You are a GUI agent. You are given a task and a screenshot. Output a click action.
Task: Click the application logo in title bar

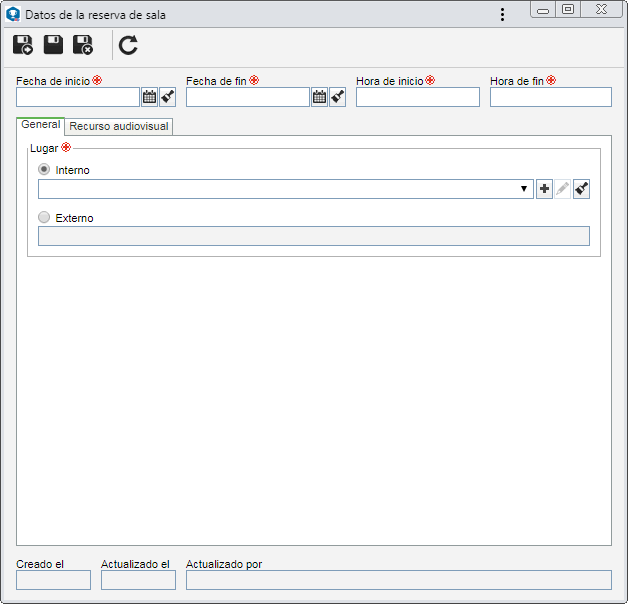click(13, 14)
